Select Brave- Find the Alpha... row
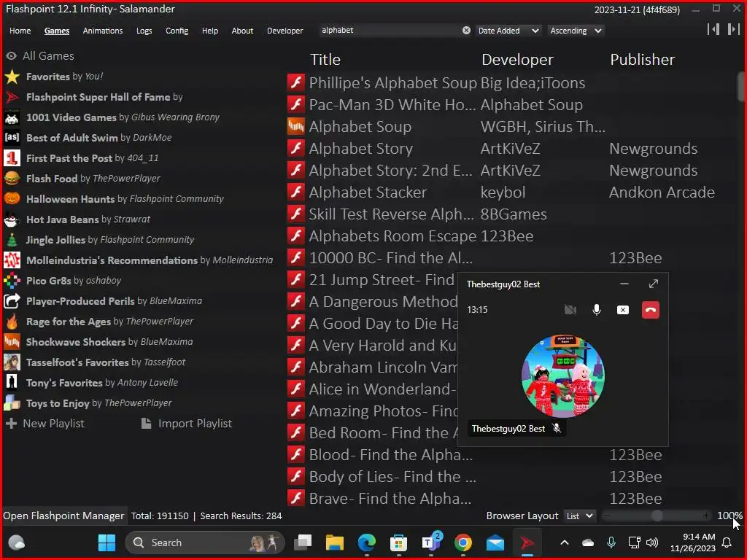Viewport: 747px width, 560px height. click(x=512, y=498)
